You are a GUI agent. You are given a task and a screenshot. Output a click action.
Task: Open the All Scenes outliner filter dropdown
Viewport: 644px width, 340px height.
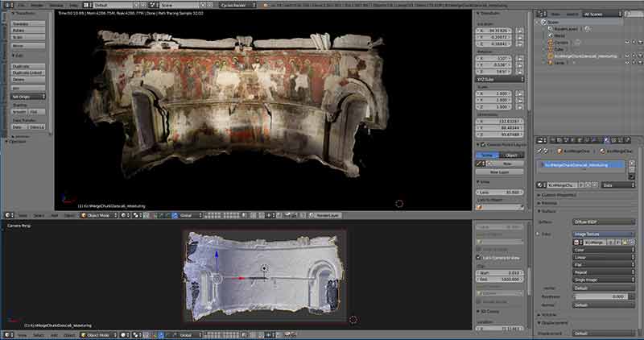tap(602, 14)
